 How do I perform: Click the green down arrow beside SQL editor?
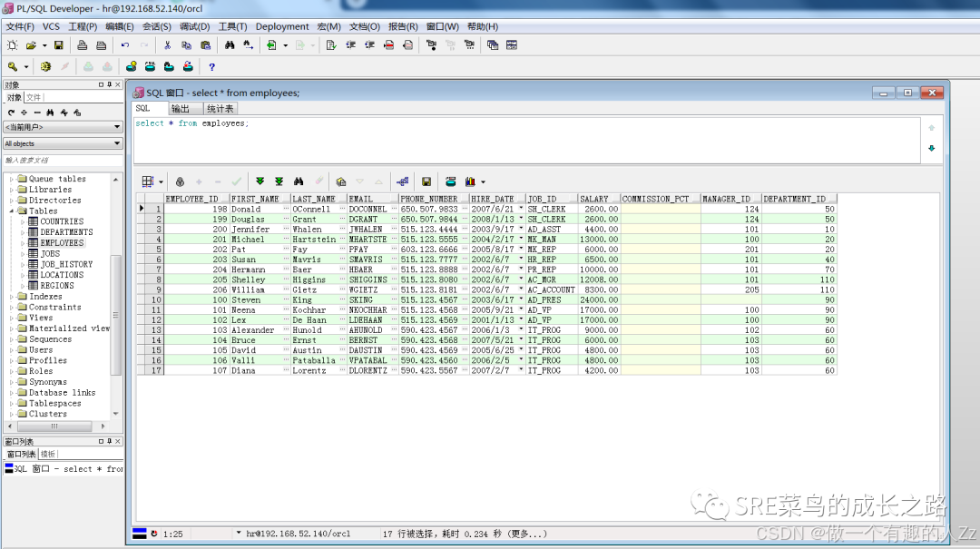click(931, 148)
